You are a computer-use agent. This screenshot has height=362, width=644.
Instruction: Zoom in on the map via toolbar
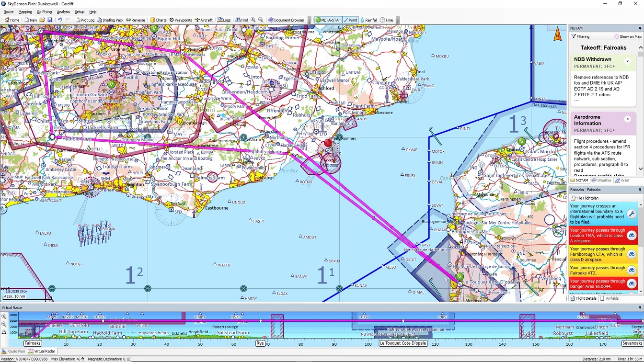pos(253,20)
